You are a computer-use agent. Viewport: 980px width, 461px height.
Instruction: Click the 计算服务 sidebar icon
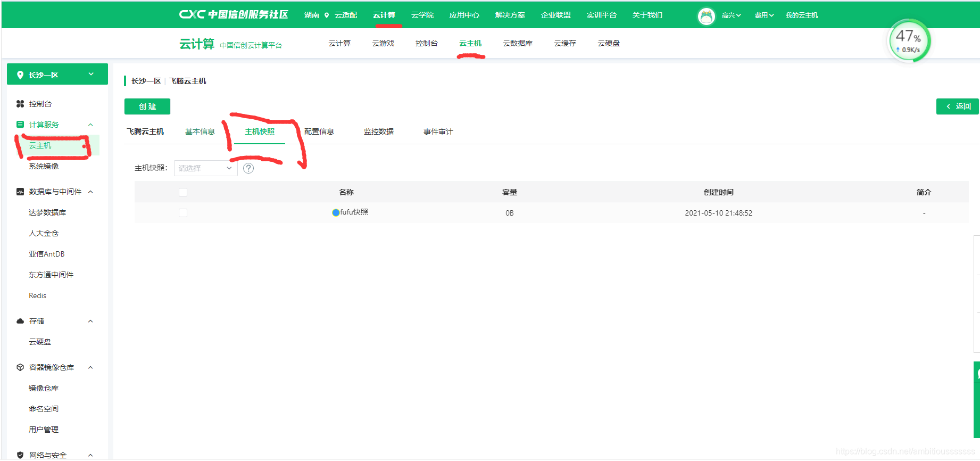pyautogui.click(x=20, y=125)
